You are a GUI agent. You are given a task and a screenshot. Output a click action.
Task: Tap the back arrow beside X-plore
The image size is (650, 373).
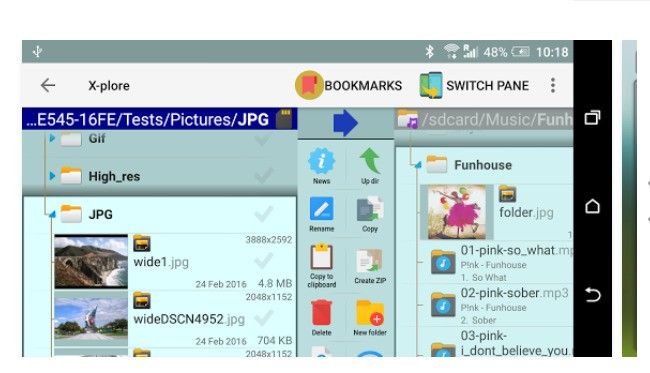point(48,85)
